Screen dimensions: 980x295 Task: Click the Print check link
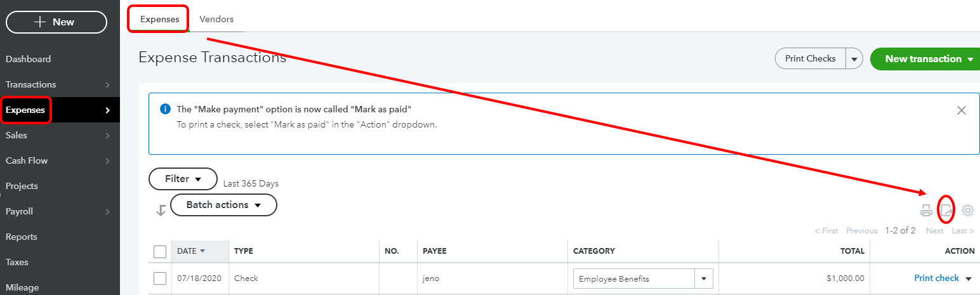[x=936, y=278]
